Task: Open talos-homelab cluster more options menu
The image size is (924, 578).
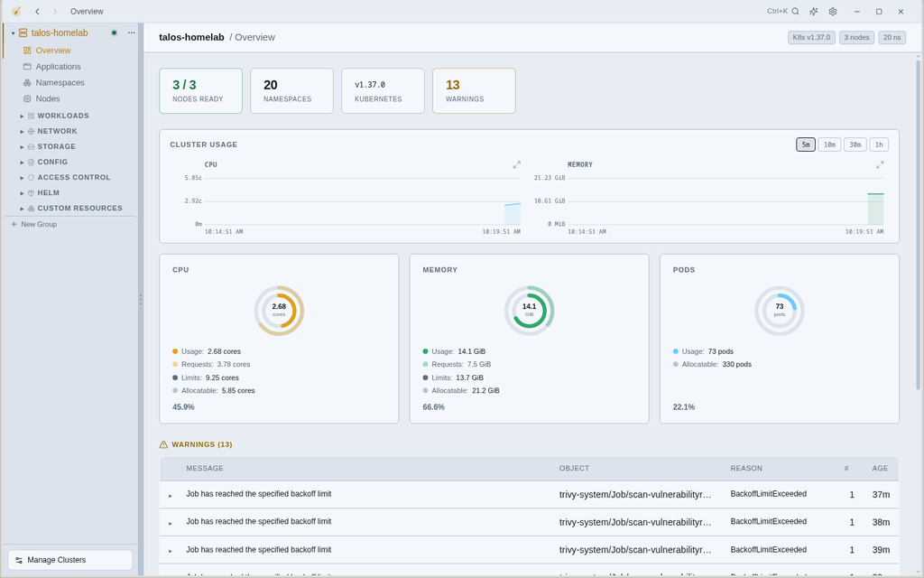Action: point(132,33)
